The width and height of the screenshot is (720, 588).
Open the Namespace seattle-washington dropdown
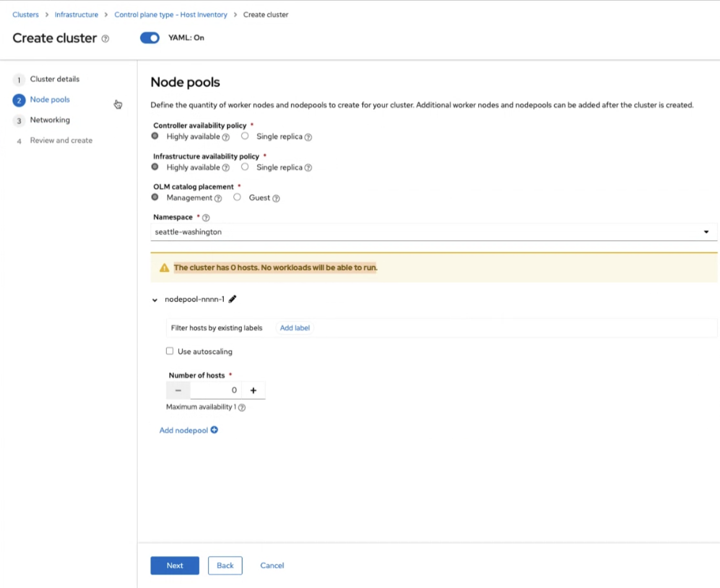click(x=433, y=232)
